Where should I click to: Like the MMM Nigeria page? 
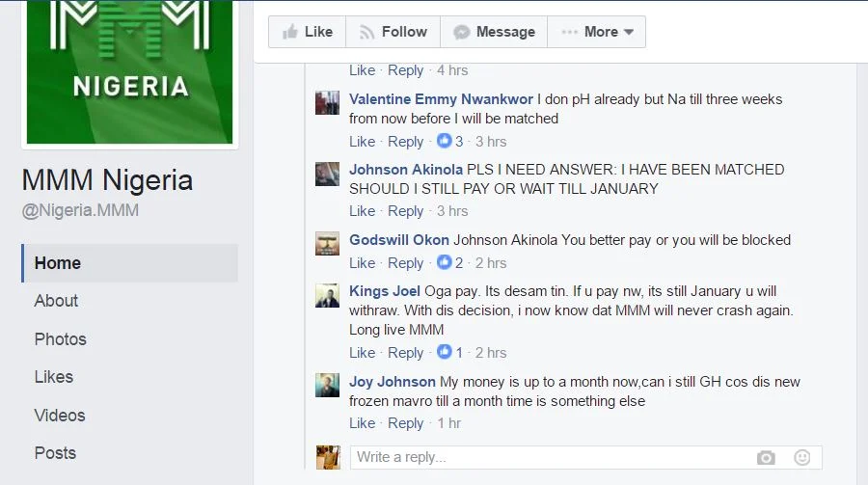click(x=308, y=32)
